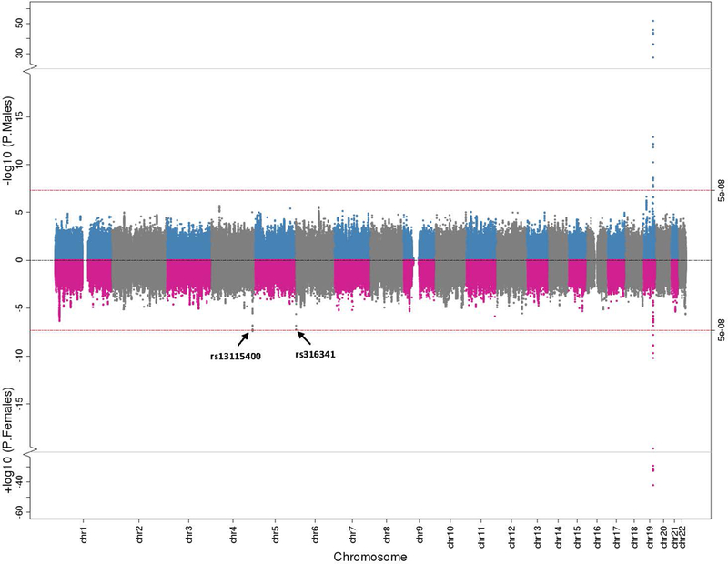Click the y-axis tick label 50
Image resolution: width=728 pixels, height=564 pixels.
tap(20, 24)
